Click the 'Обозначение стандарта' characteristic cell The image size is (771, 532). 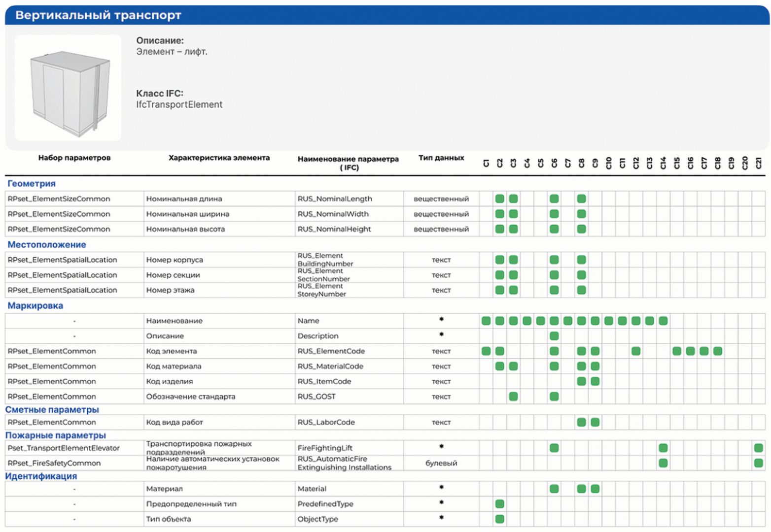(x=219, y=397)
